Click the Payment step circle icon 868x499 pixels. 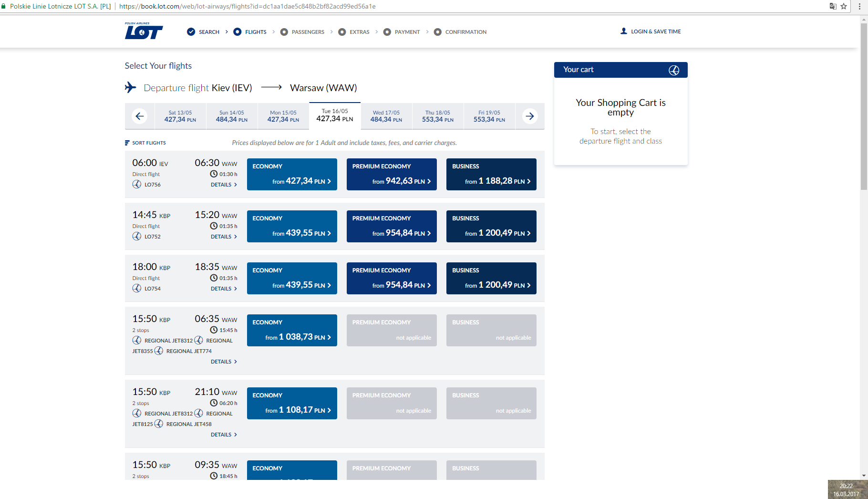coord(387,32)
